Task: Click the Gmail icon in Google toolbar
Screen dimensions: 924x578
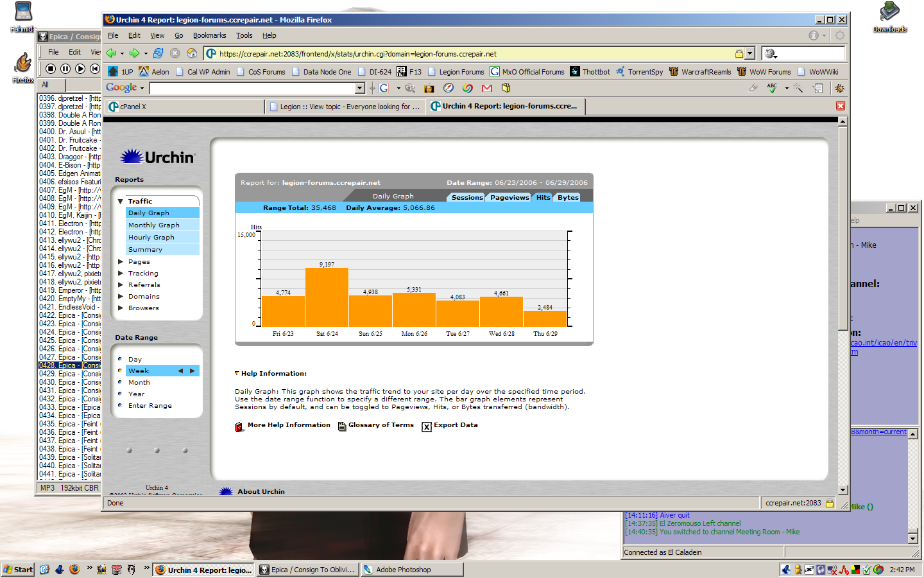Action: click(x=487, y=88)
